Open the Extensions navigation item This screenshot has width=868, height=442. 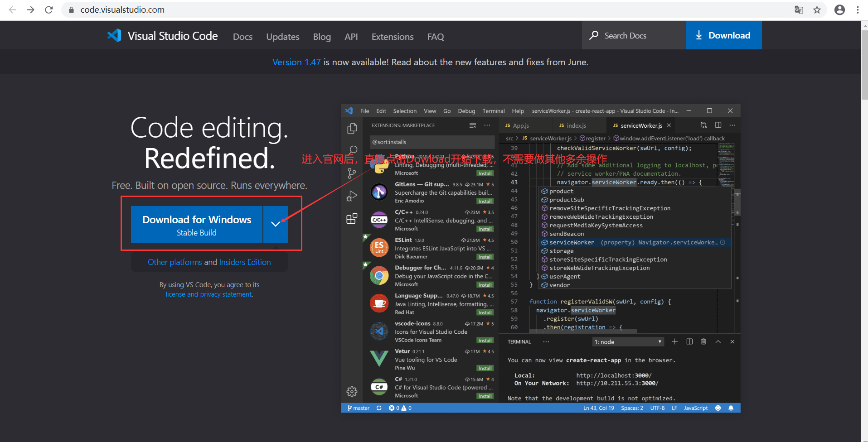tap(393, 37)
